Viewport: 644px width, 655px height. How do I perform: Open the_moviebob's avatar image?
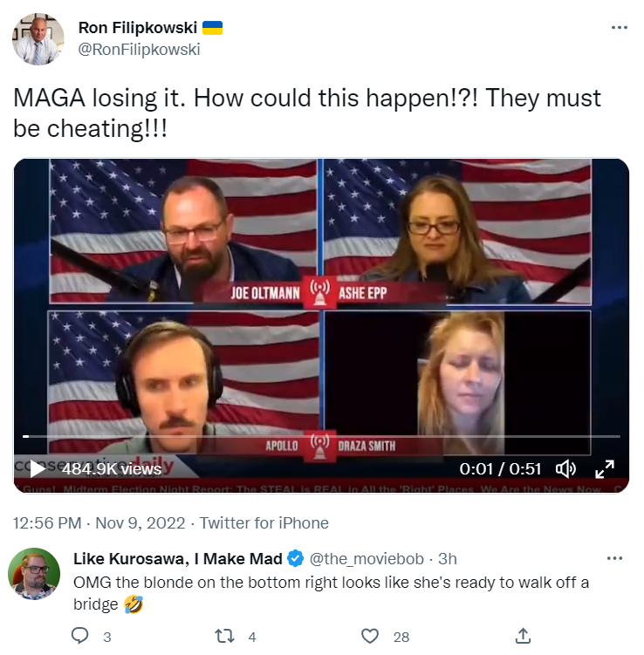34,574
